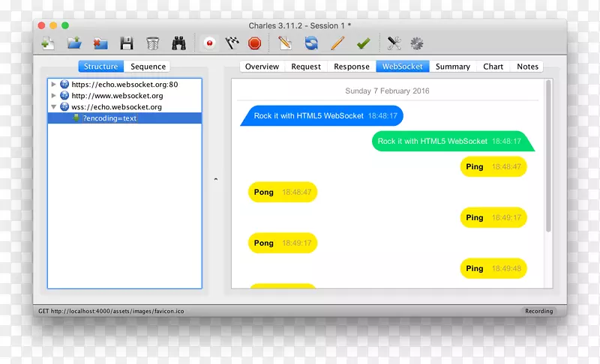Collapse the wss://echo.websocket.org node
600x364 pixels.
coord(54,107)
